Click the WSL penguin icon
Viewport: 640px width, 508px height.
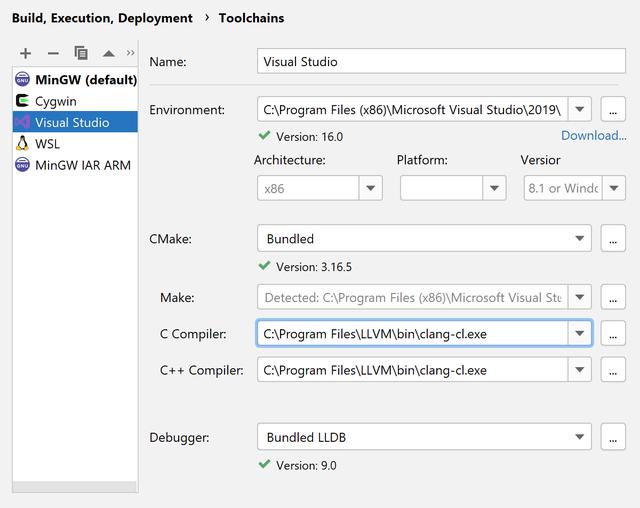click(x=22, y=143)
